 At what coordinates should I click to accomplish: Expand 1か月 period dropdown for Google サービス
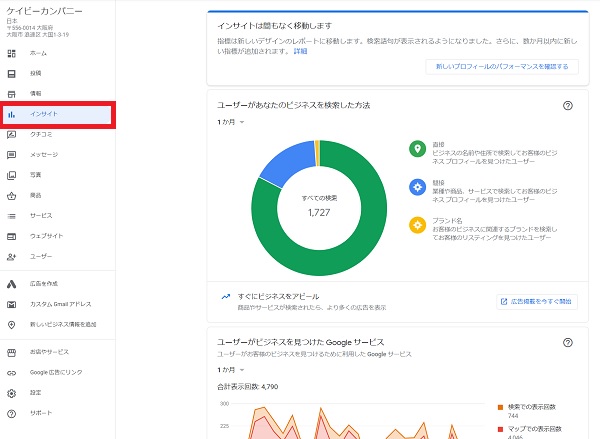[231, 370]
